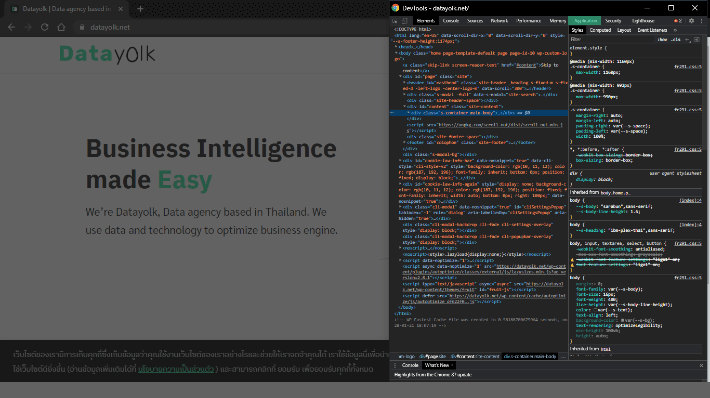Click the browser home icon
Viewport: 710px width, 398px height.
click(61, 27)
